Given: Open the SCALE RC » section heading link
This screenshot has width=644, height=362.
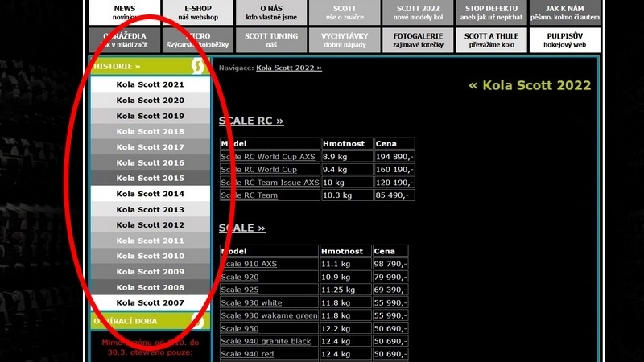Looking at the screenshot, I should [251, 121].
